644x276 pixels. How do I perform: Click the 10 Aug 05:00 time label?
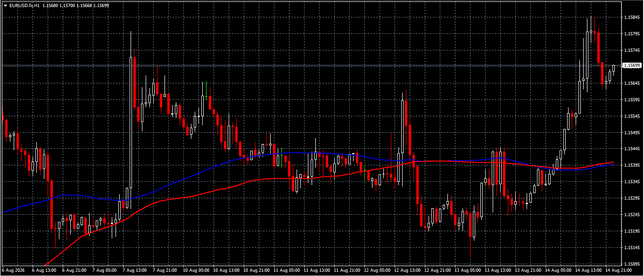point(196,271)
